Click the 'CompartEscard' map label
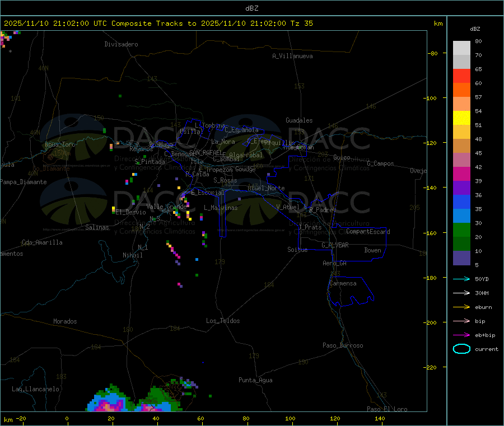The width and height of the screenshot is (504, 426). tap(368, 232)
